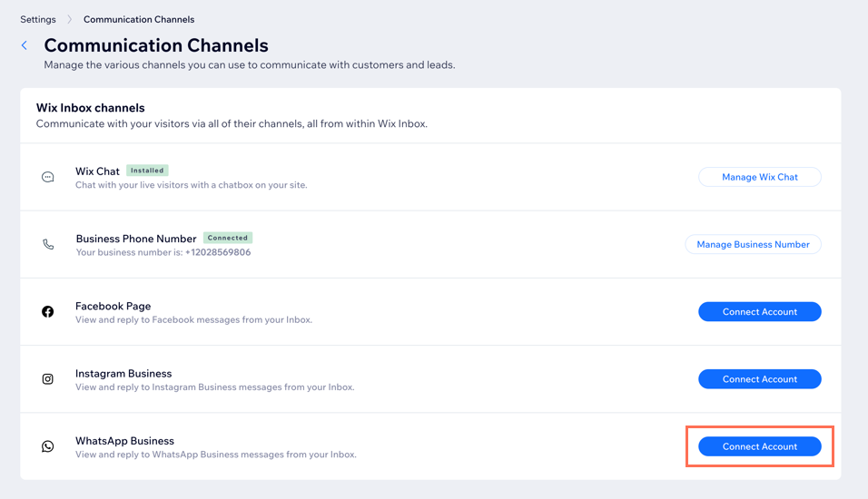The width and height of the screenshot is (868, 499).
Task: Click the Facebook Page icon
Action: point(48,312)
